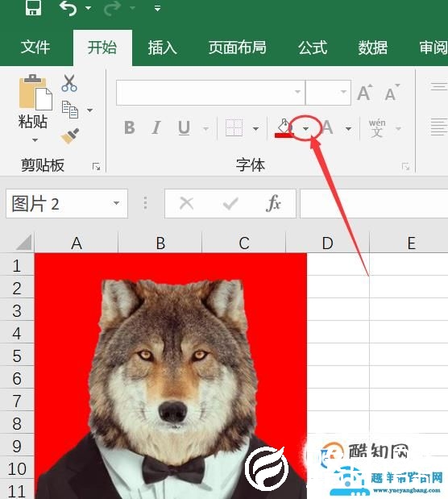Expand the copy options arrow
Image resolution: width=448 pixels, height=499 pixels.
click(90, 110)
